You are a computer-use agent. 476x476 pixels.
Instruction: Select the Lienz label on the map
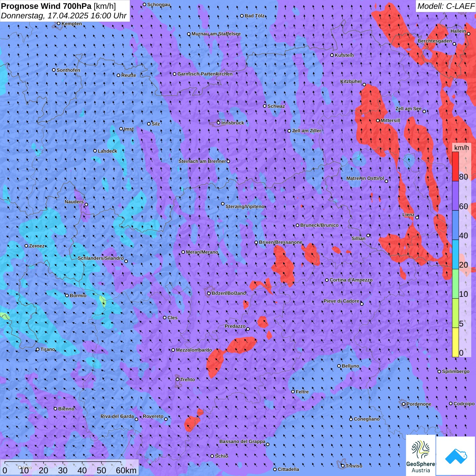click(x=408, y=215)
